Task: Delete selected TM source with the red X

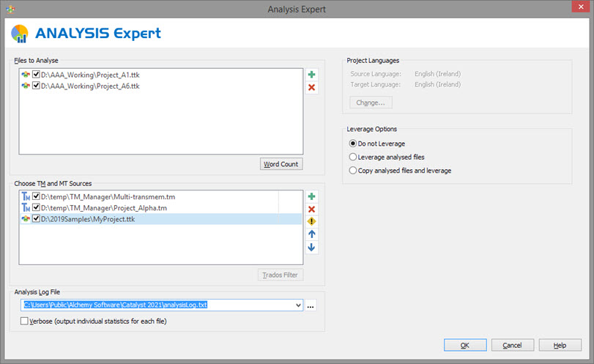Action: [x=311, y=209]
